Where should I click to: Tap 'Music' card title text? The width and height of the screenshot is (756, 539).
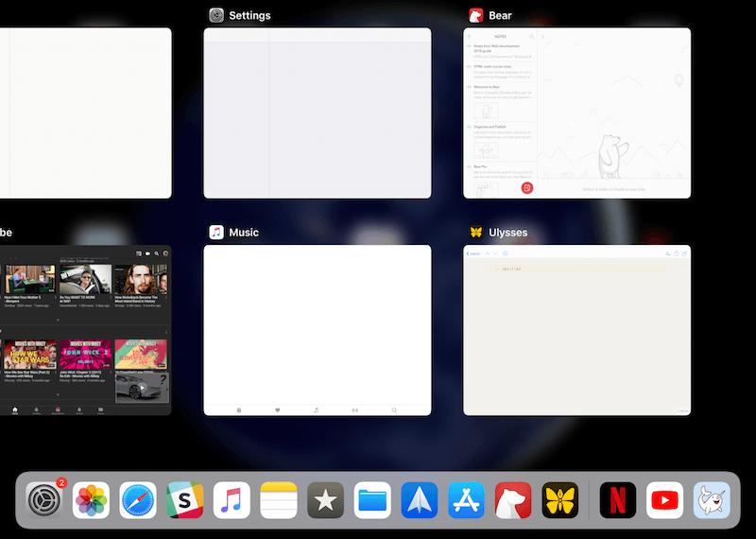tap(244, 232)
